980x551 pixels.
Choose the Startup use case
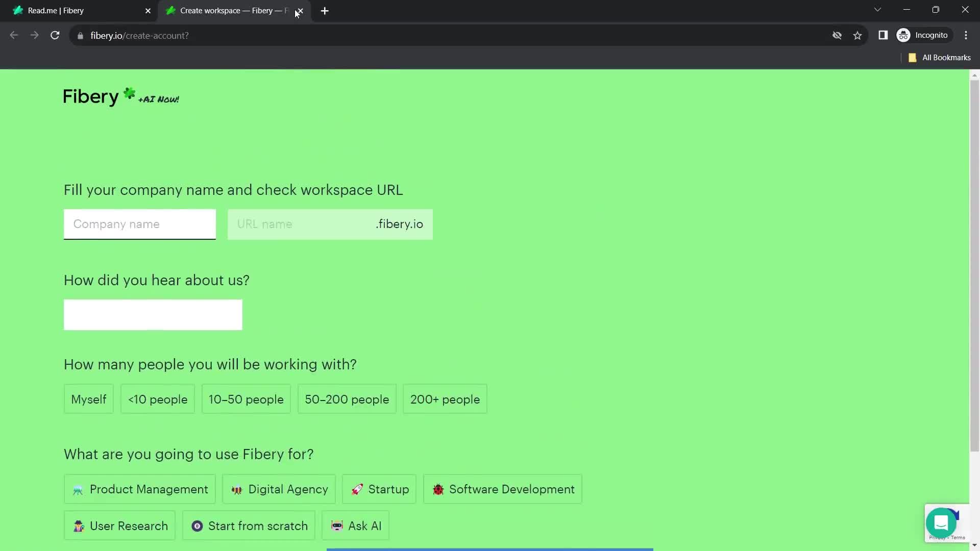coord(379,489)
